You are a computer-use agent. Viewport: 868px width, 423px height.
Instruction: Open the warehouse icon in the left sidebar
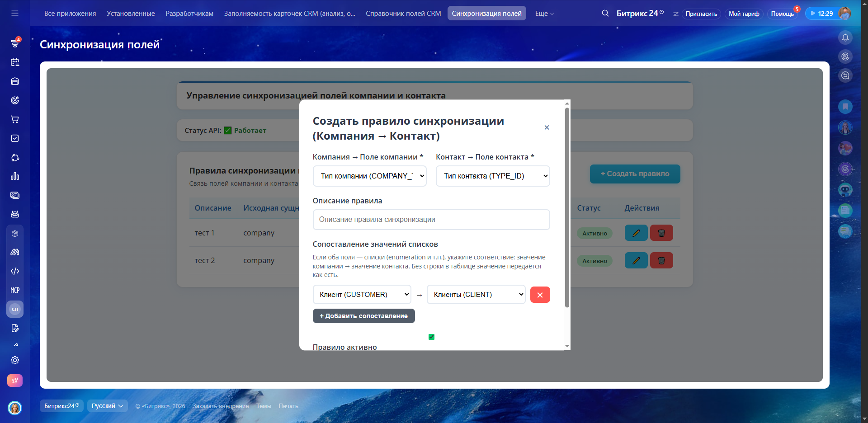click(15, 81)
